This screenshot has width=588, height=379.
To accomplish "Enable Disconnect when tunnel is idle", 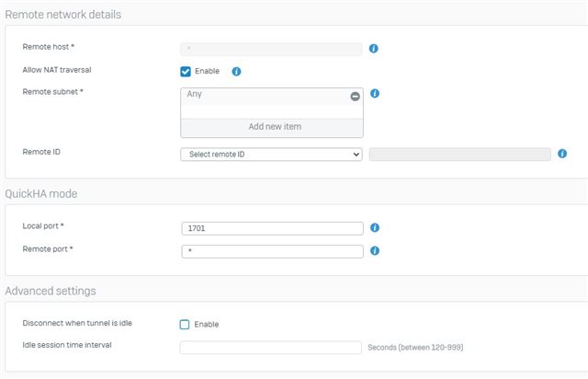I will coord(185,325).
